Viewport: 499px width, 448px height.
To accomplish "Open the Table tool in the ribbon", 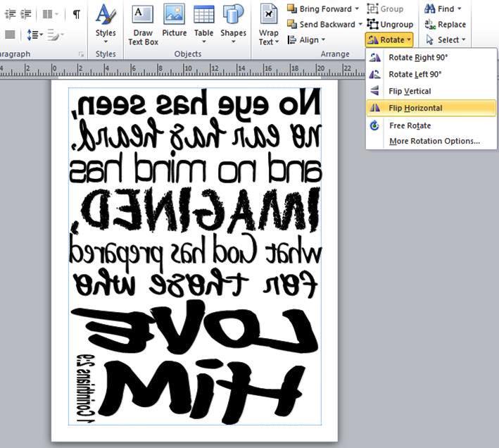I will [x=204, y=23].
